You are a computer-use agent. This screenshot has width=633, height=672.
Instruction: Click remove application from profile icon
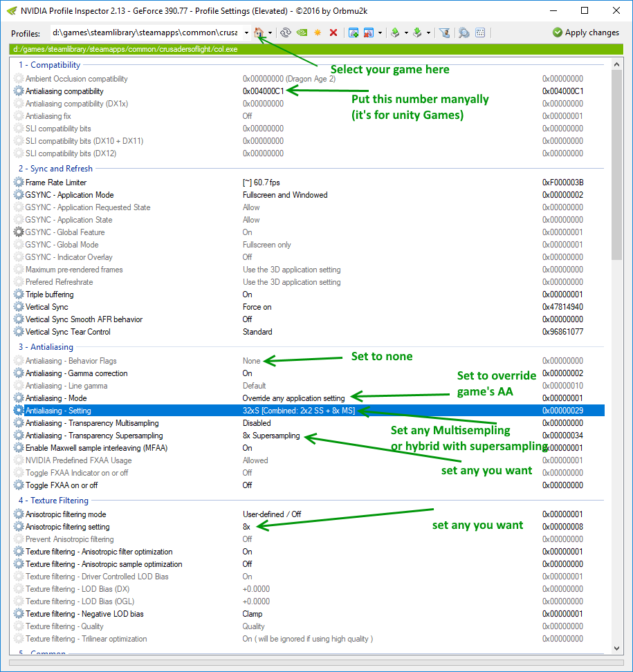369,32
